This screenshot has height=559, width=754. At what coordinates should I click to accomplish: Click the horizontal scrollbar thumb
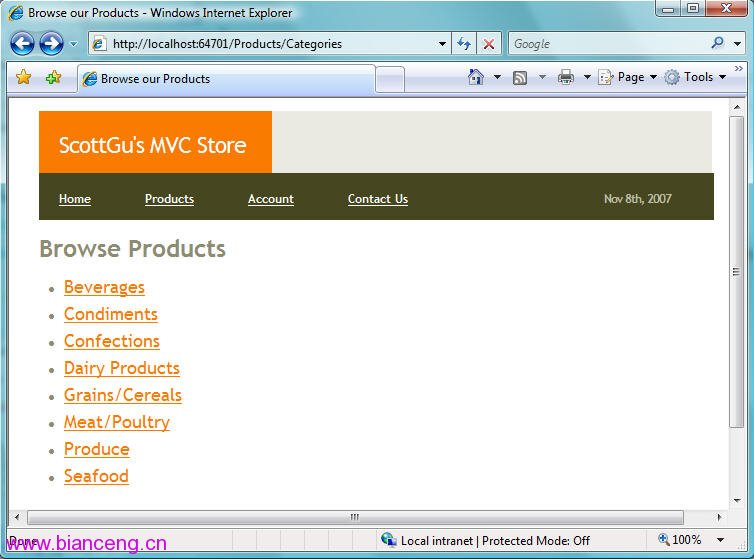[355, 518]
